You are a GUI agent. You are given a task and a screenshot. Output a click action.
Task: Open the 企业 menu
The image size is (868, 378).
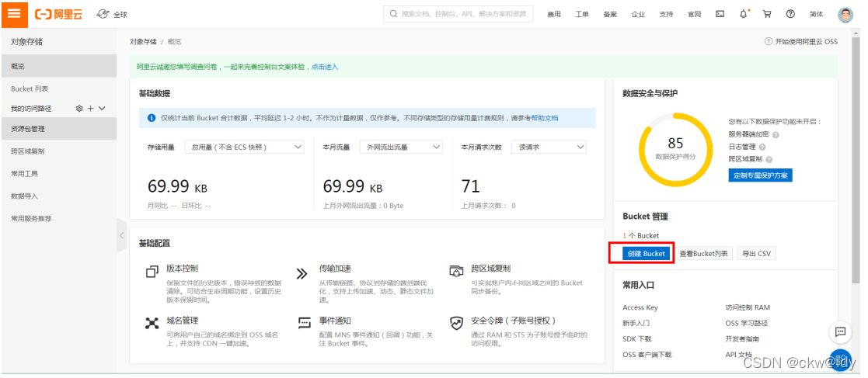tap(638, 15)
